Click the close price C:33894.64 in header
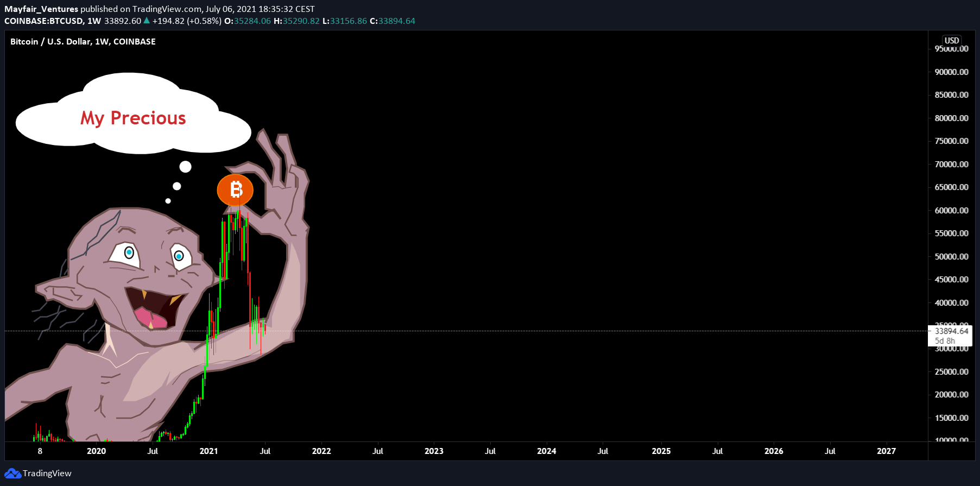The width and height of the screenshot is (980, 486). tap(393, 21)
